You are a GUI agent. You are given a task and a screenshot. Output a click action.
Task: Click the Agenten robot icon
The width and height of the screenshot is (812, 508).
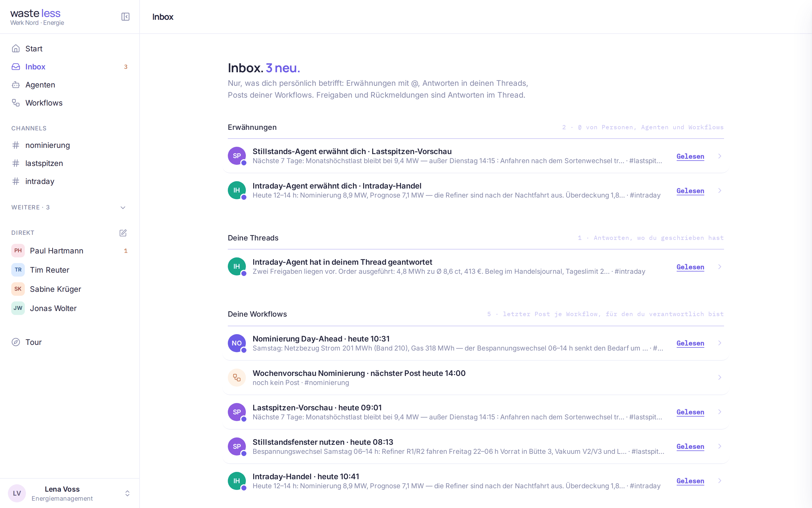point(16,85)
